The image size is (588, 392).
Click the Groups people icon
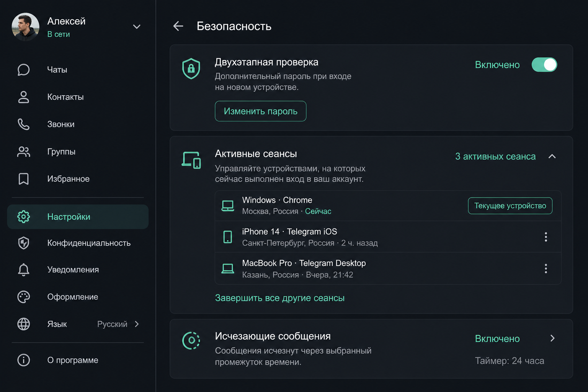coord(24,152)
